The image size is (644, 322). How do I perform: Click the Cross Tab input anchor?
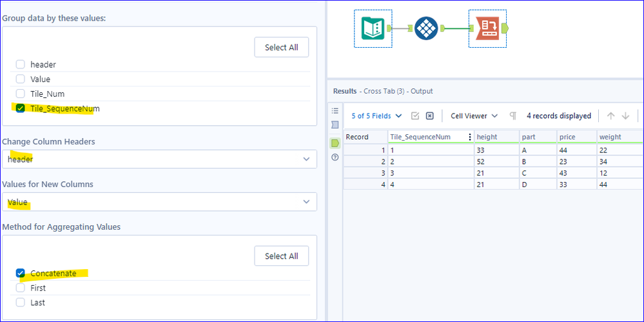coord(471,28)
